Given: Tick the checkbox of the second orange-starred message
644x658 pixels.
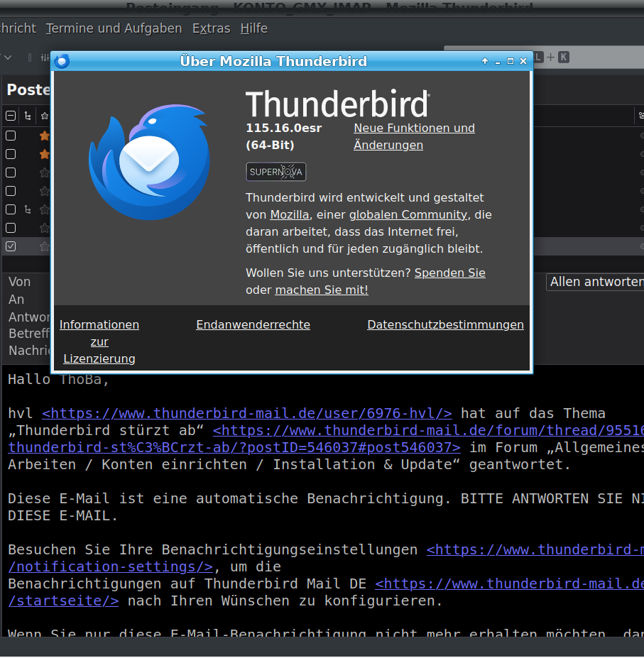Looking at the screenshot, I should pyautogui.click(x=11, y=154).
